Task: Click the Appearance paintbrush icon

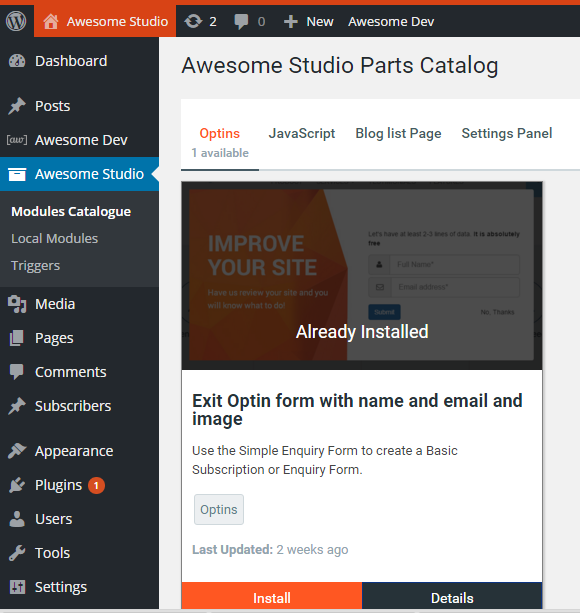Action: tap(17, 451)
